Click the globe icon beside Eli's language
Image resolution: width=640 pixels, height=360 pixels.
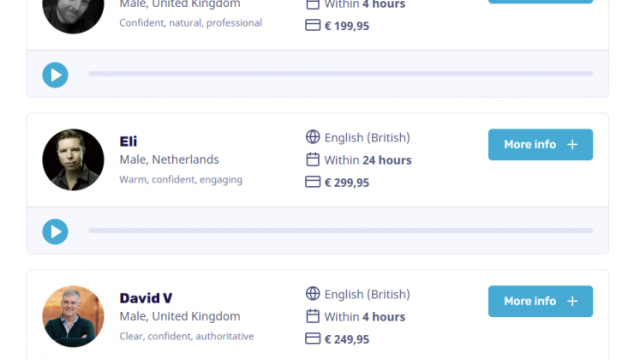click(313, 137)
